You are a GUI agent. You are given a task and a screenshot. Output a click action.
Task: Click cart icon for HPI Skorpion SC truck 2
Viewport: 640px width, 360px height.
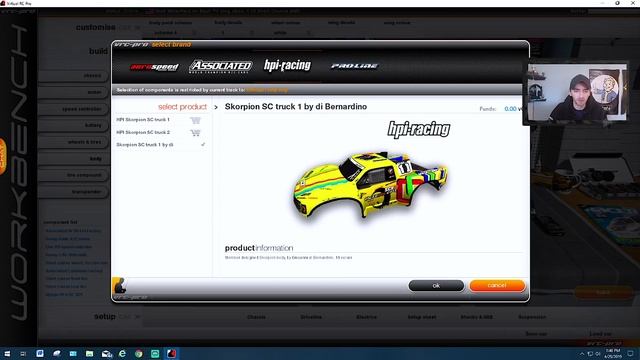coord(195,133)
